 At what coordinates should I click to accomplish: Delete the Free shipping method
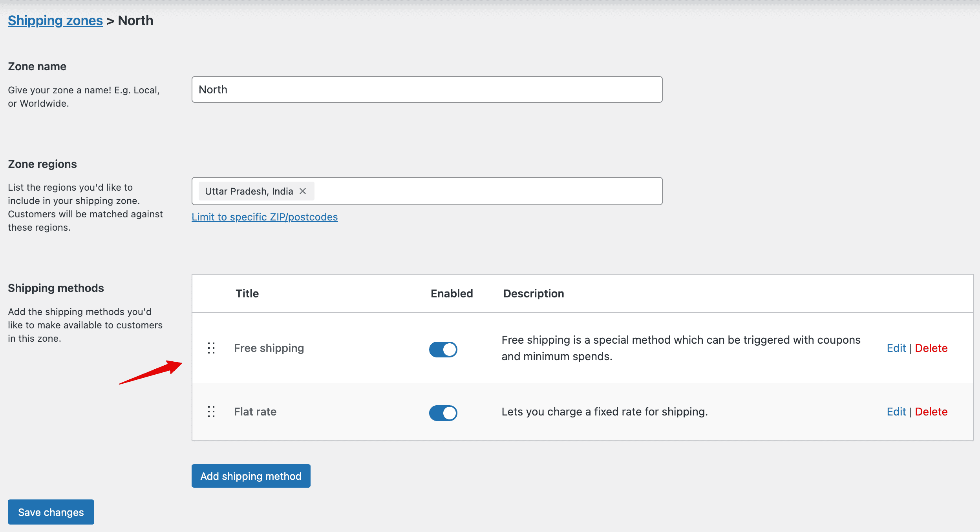(931, 348)
